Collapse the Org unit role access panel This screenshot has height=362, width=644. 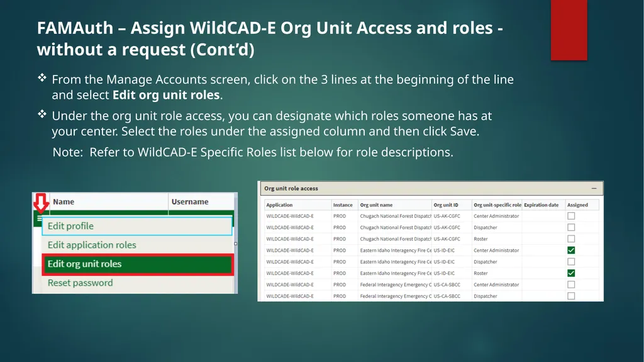click(594, 188)
